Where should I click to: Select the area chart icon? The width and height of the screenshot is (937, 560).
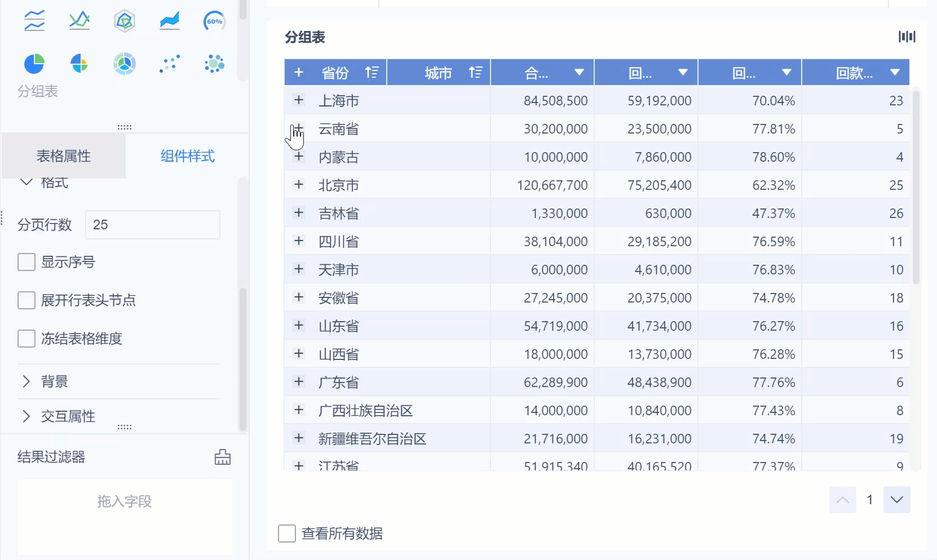pyautogui.click(x=170, y=21)
